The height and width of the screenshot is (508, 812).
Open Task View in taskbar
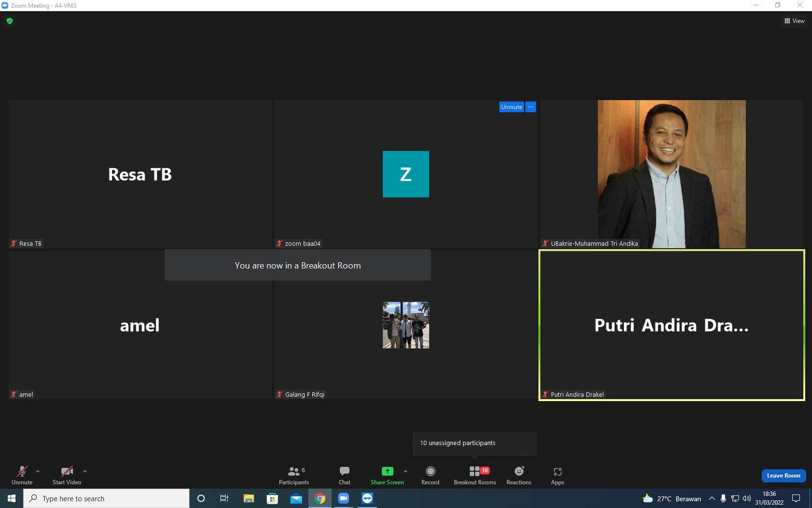pyautogui.click(x=224, y=498)
